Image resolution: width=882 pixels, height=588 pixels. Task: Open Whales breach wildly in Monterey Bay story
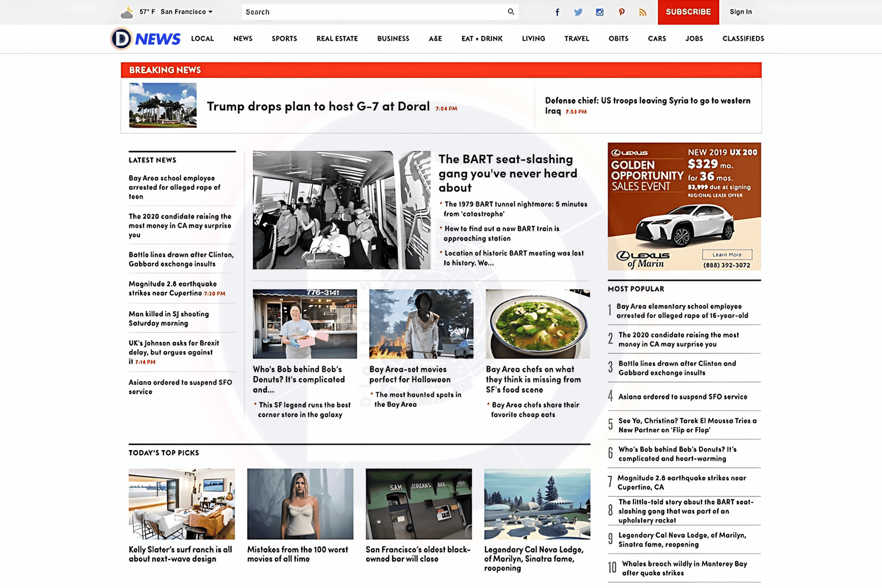click(684, 568)
